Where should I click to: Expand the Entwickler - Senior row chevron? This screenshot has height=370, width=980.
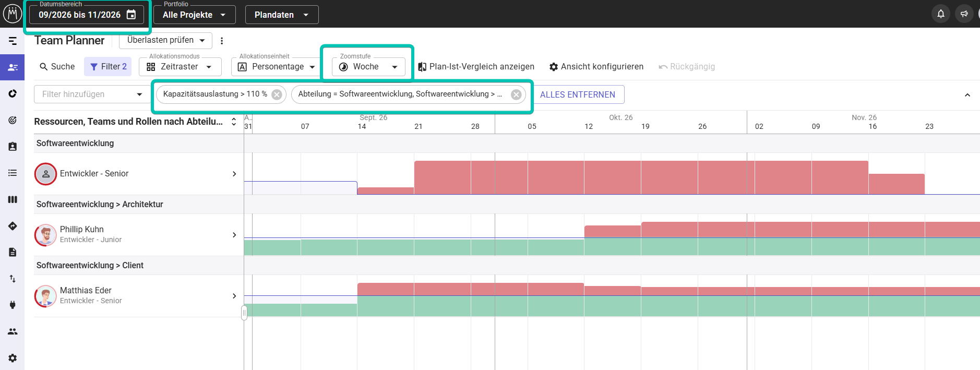[234, 174]
